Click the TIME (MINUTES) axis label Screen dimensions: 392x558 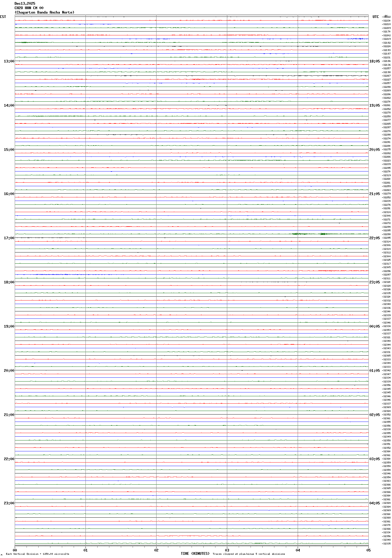195,554
